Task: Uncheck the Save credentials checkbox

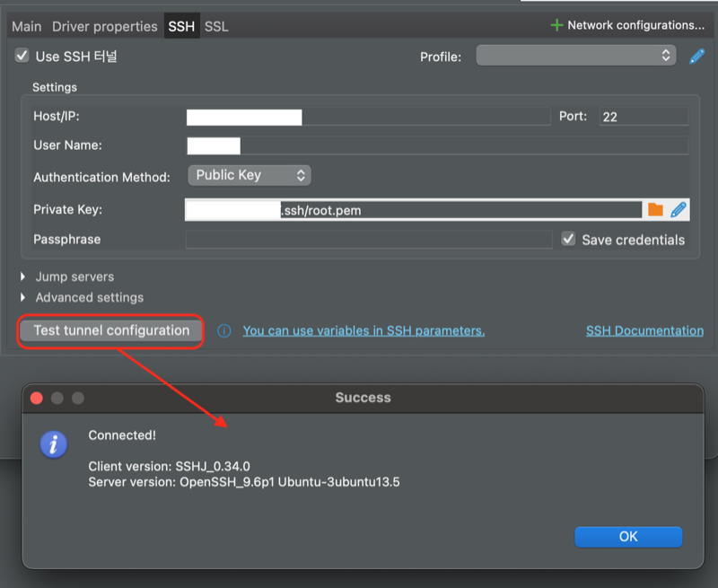Action: point(568,239)
